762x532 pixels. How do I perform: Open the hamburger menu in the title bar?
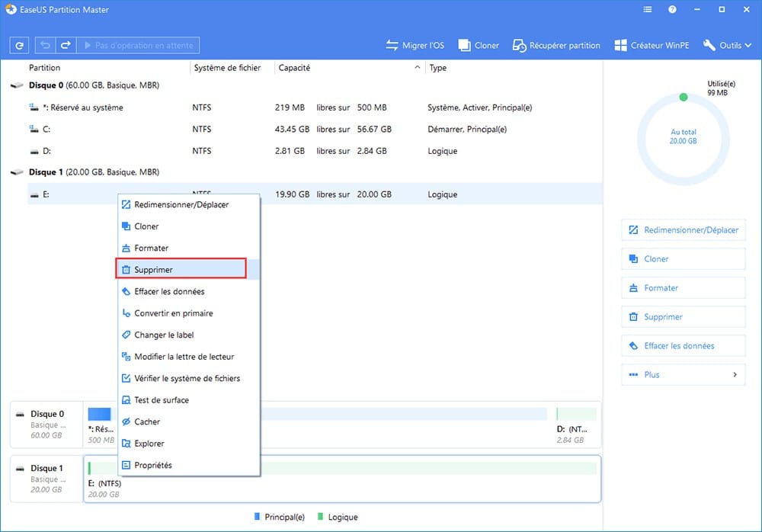(647, 9)
